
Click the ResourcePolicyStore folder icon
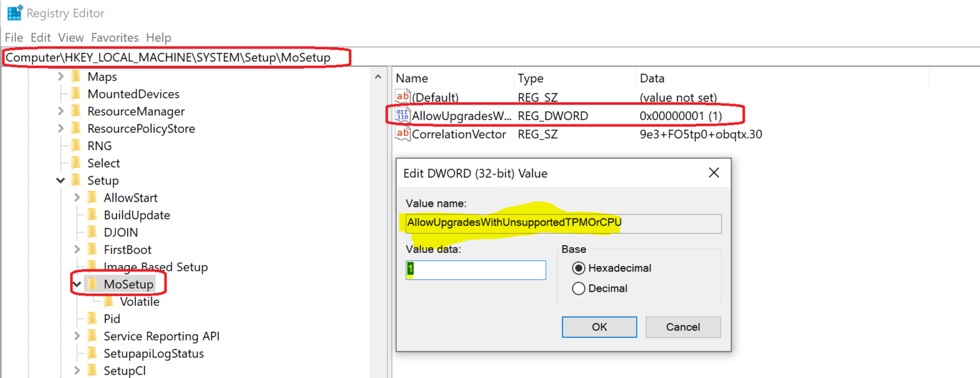click(x=76, y=128)
